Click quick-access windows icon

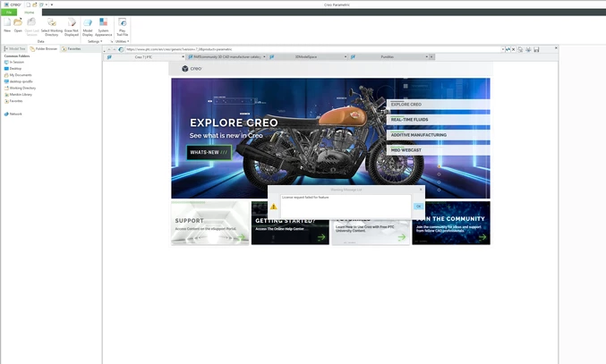pyautogui.click(x=41, y=4)
